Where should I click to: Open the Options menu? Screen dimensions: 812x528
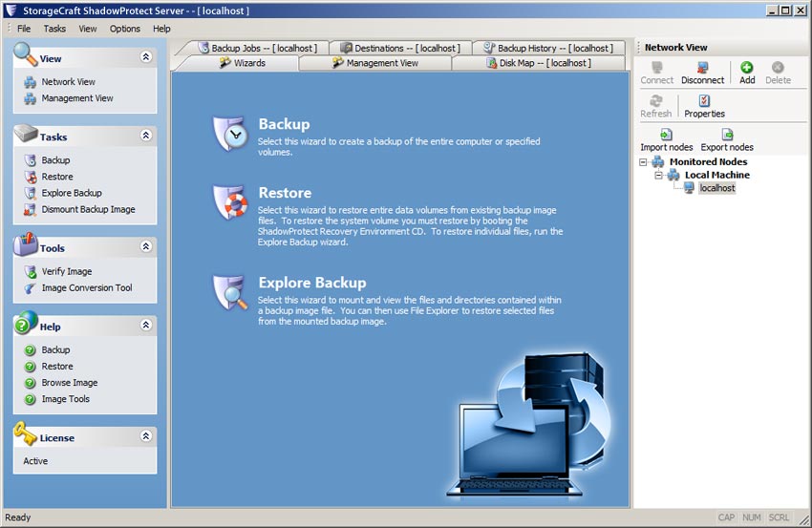point(125,29)
